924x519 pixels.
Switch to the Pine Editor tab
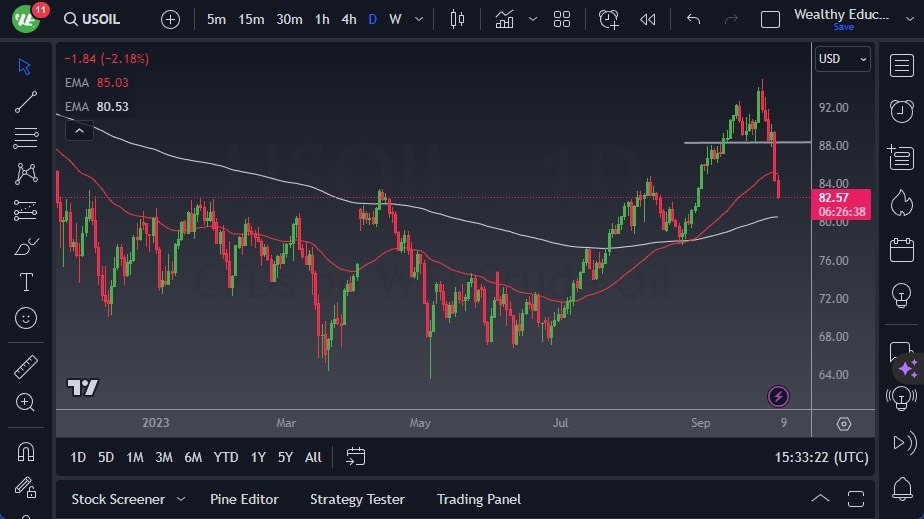(x=244, y=499)
